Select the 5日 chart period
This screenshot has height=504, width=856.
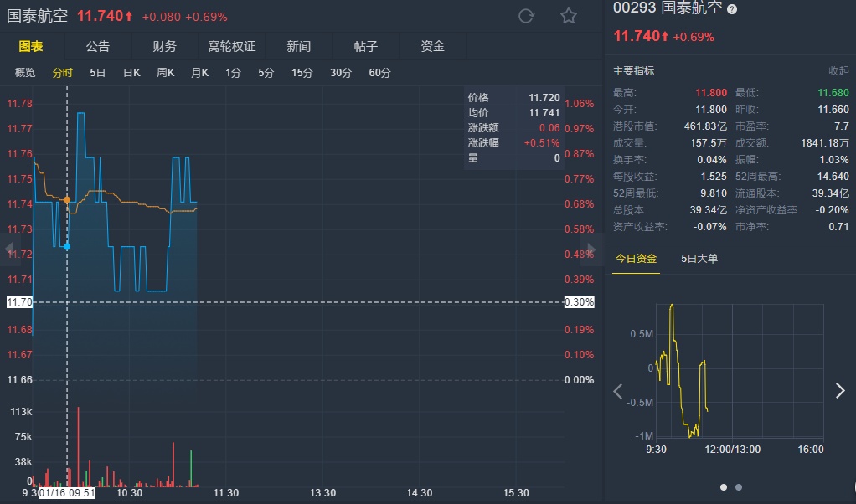(x=98, y=73)
